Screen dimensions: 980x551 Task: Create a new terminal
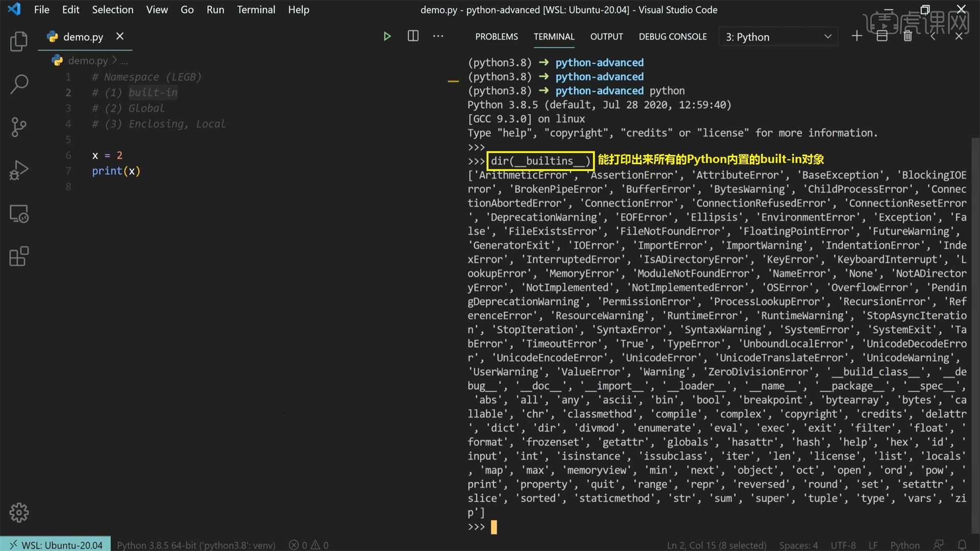tap(856, 36)
